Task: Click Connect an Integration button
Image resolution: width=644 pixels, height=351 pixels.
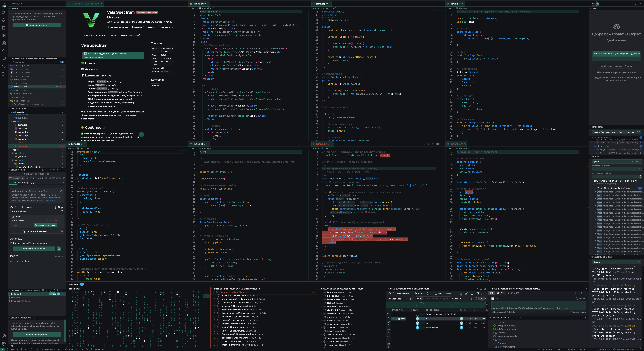Action: coord(37,334)
